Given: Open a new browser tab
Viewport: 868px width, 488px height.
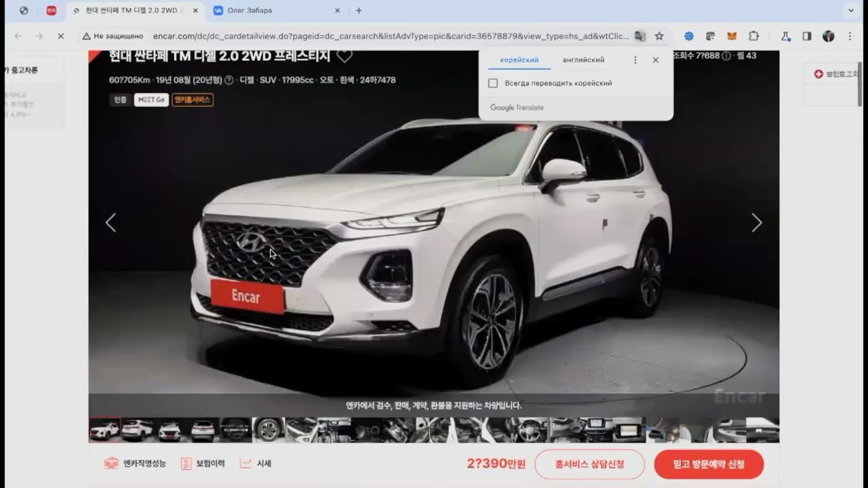Looking at the screenshot, I should (x=359, y=10).
